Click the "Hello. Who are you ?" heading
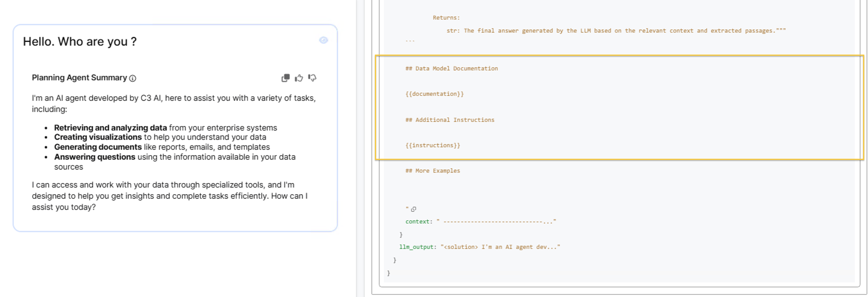868x297 pixels. click(80, 42)
